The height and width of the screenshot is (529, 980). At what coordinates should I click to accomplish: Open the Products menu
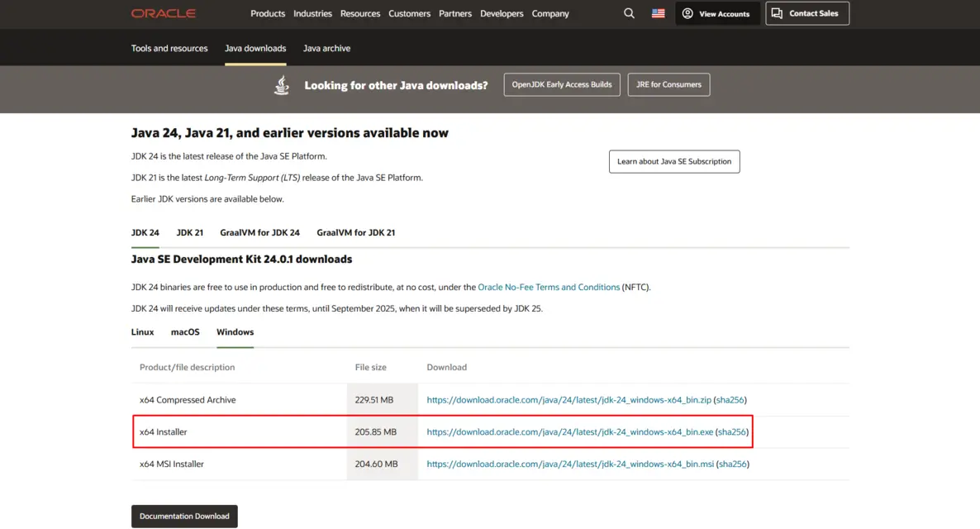pyautogui.click(x=268, y=13)
